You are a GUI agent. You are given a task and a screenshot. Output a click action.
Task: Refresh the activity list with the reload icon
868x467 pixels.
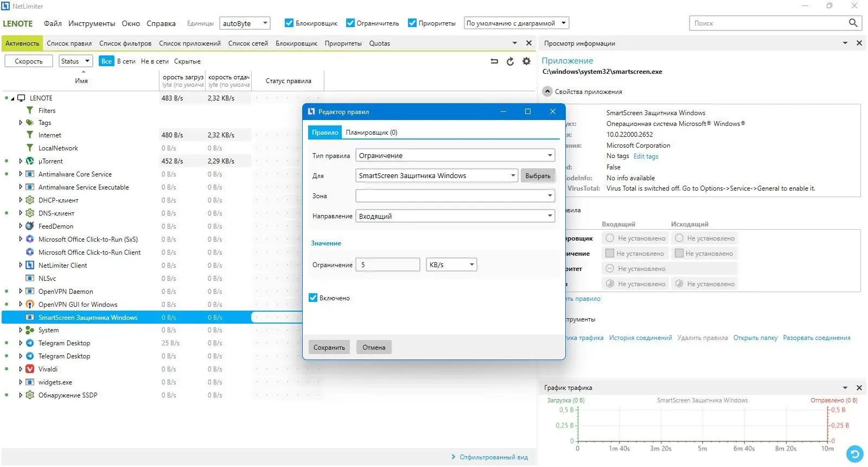tap(510, 61)
